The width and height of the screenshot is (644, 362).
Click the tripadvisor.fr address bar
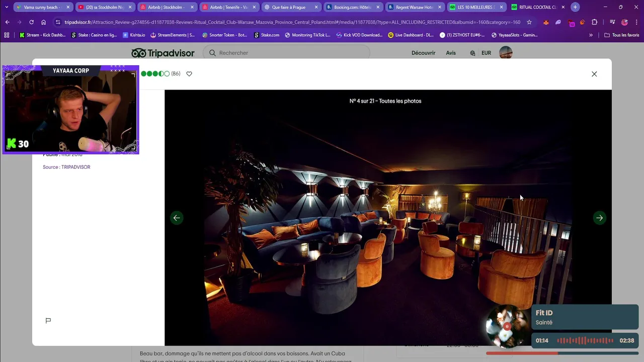coord(292,22)
